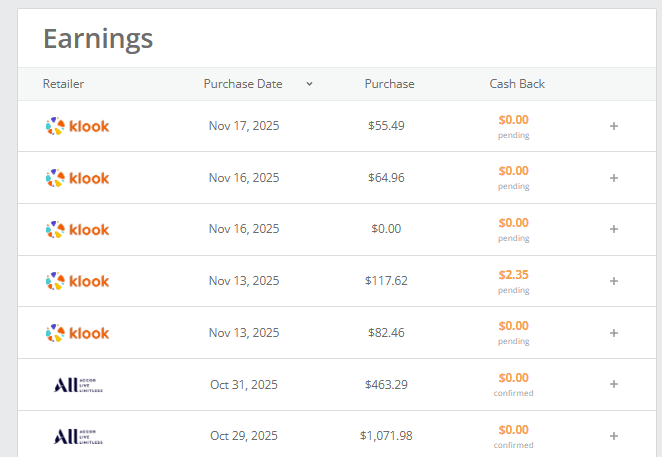Open Klook logo in the $0.00 purchase row
This screenshot has width=662, height=457.
77,229
